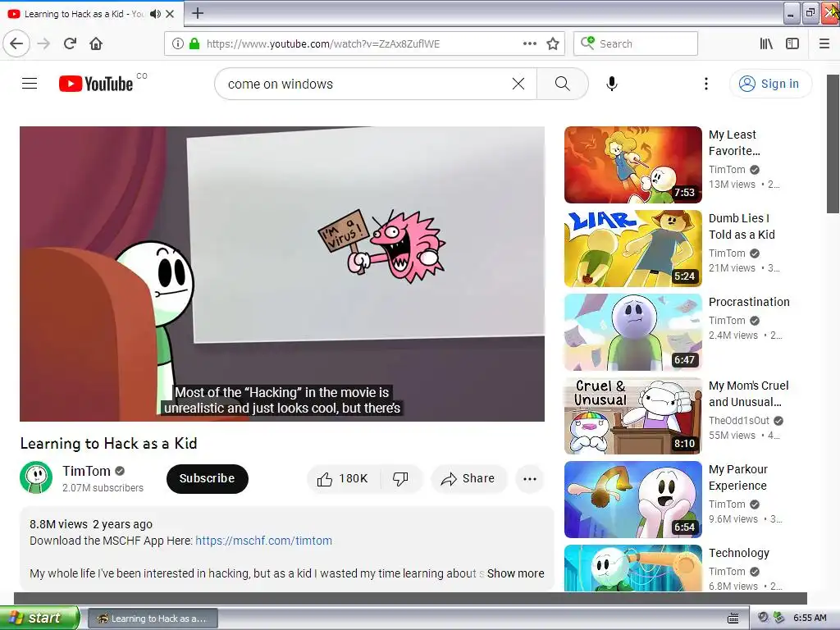Go to YouTube home via logo
The width and height of the screenshot is (840, 630).
[96, 84]
